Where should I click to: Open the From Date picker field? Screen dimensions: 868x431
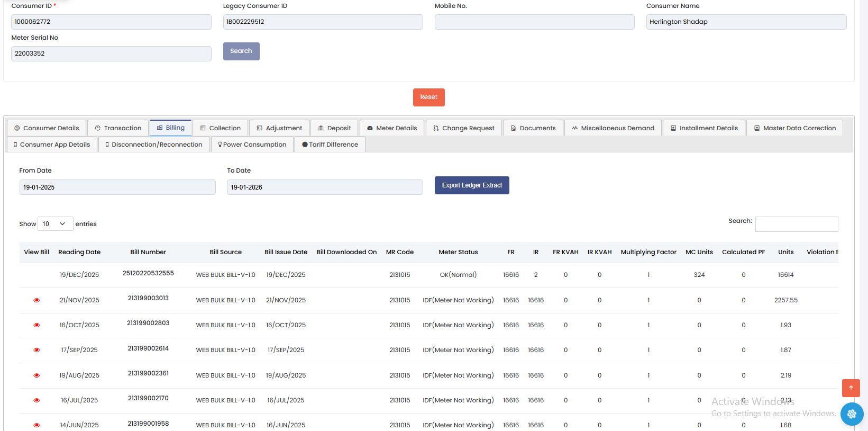117,187
